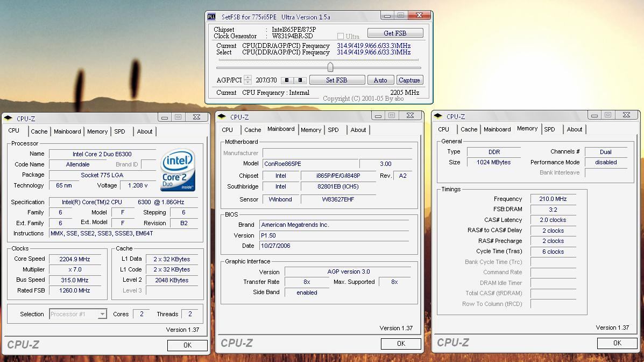The height and width of the screenshot is (362, 644).
Task: Open the CPU tab in middle CPU-Z window
Action: (227, 130)
